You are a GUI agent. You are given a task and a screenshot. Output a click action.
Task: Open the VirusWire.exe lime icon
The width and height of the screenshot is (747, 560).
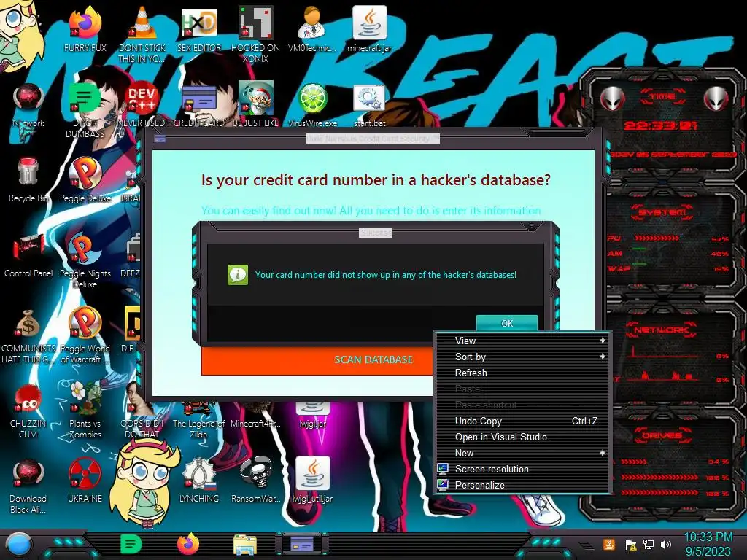[312, 99]
